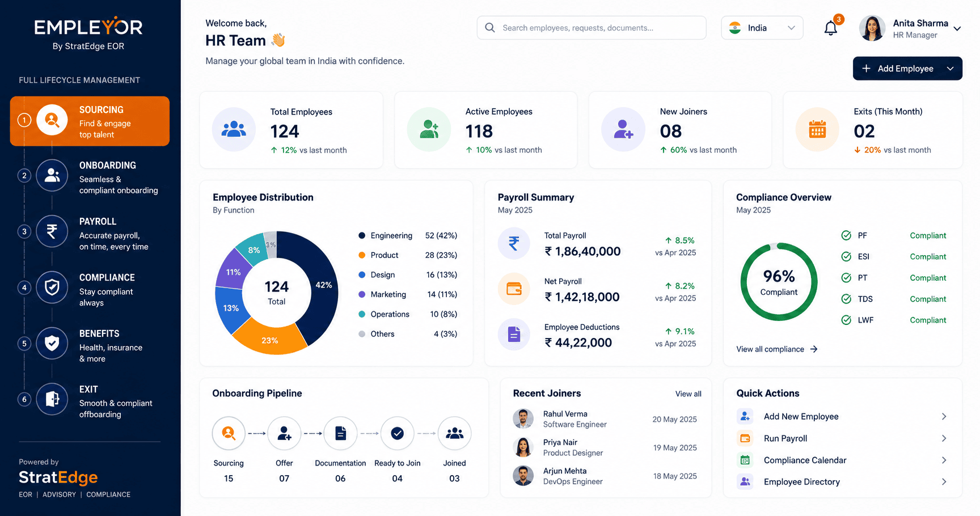Image resolution: width=980 pixels, height=516 pixels.
Task: Click Anita Sharma's profile avatar
Action: 872,28
